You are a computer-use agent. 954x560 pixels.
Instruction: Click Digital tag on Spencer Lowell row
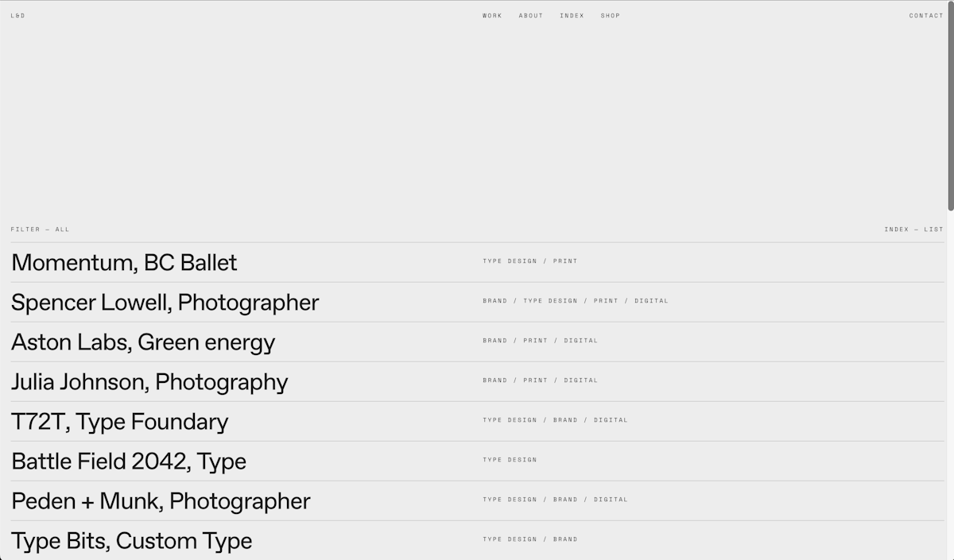651,301
